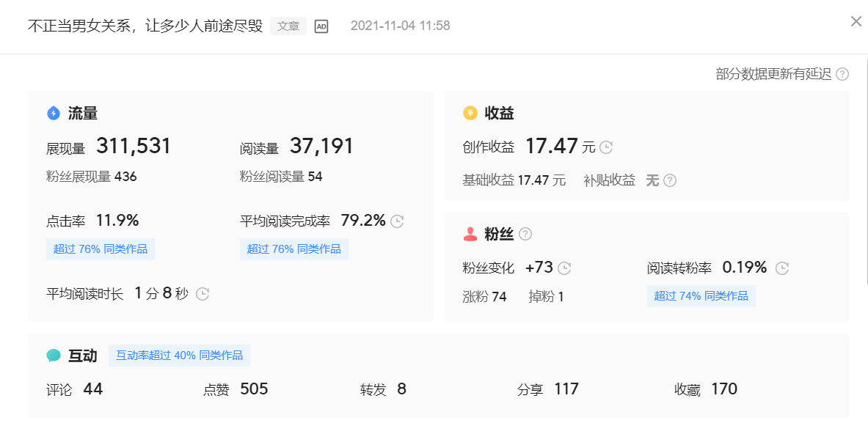Open the help icon next to 补贴收益
Viewport: 868px width, 423px height.
670,180
